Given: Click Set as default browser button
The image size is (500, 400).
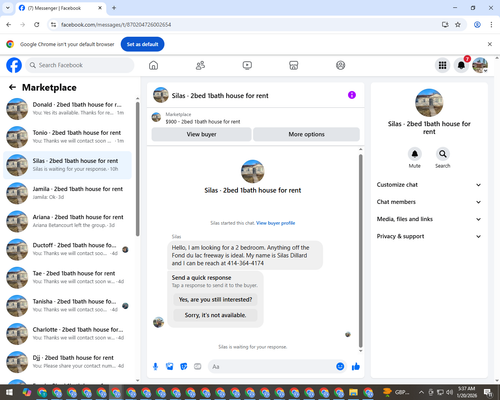Looking at the screenshot, I should coord(142,44).
